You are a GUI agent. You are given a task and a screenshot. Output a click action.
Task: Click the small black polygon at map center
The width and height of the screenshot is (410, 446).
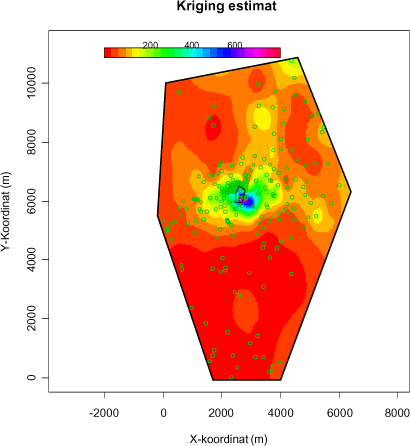[x=240, y=195]
